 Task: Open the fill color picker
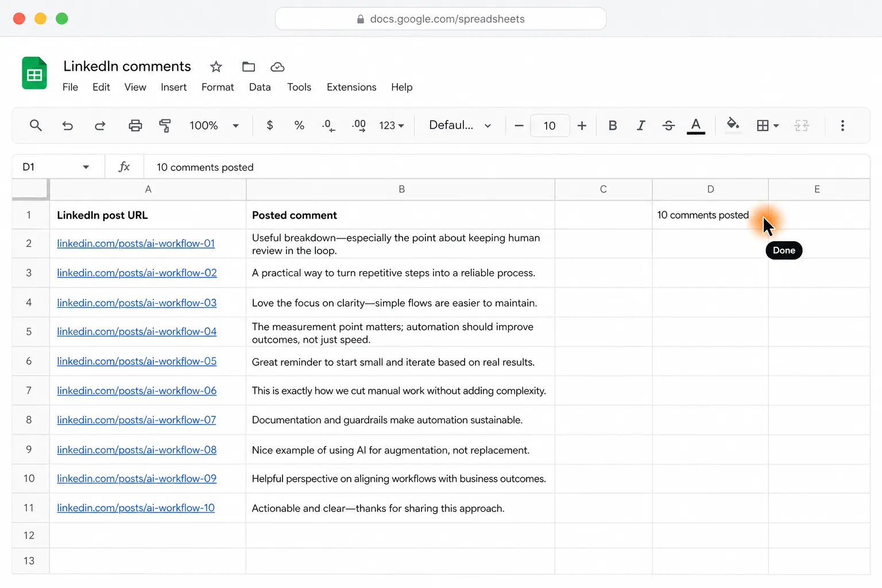(733, 125)
